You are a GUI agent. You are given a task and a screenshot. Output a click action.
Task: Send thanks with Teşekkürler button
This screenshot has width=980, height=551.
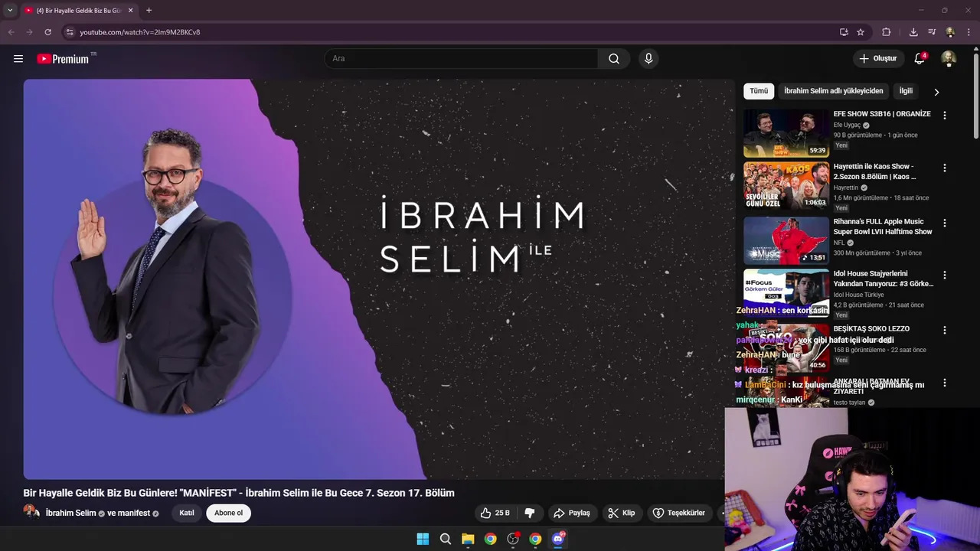coord(679,513)
